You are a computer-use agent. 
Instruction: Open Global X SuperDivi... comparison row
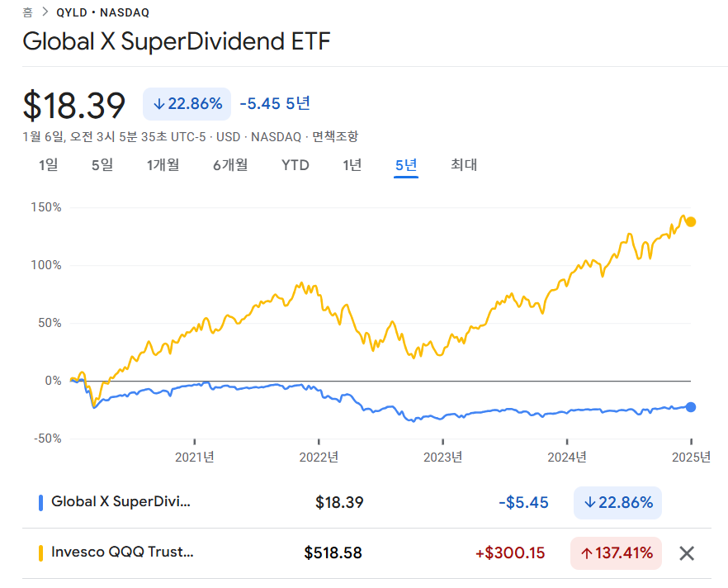pyautogui.click(x=366, y=503)
